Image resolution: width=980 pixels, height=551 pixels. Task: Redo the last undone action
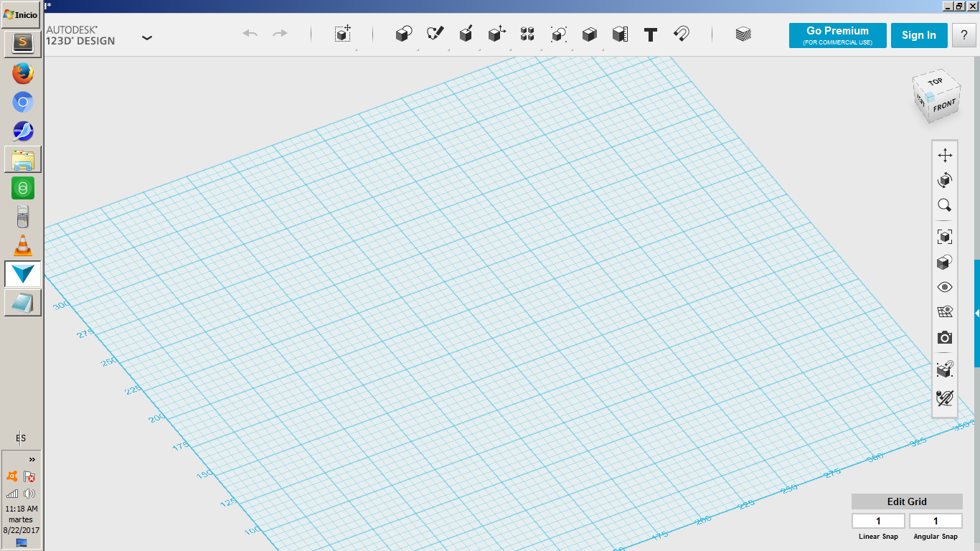[x=280, y=34]
